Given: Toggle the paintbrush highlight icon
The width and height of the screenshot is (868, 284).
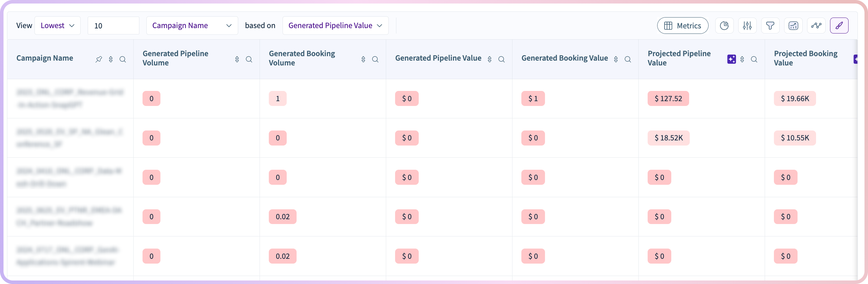Looking at the screenshot, I should pos(839,26).
